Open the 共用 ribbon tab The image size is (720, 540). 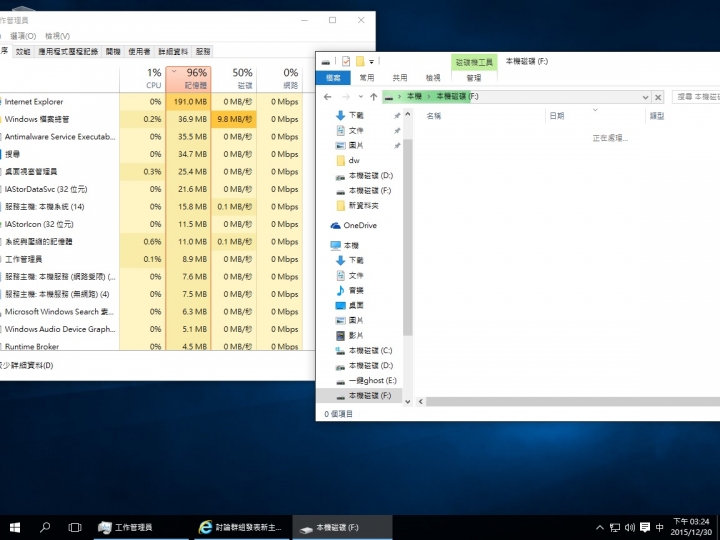(x=399, y=78)
